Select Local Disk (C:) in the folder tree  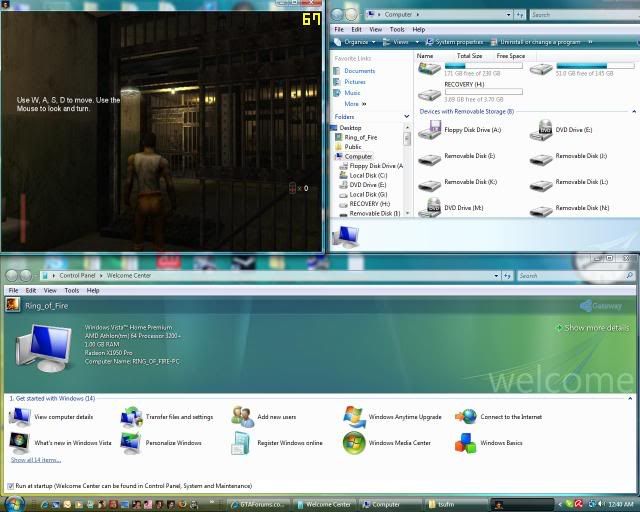pyautogui.click(x=368, y=175)
